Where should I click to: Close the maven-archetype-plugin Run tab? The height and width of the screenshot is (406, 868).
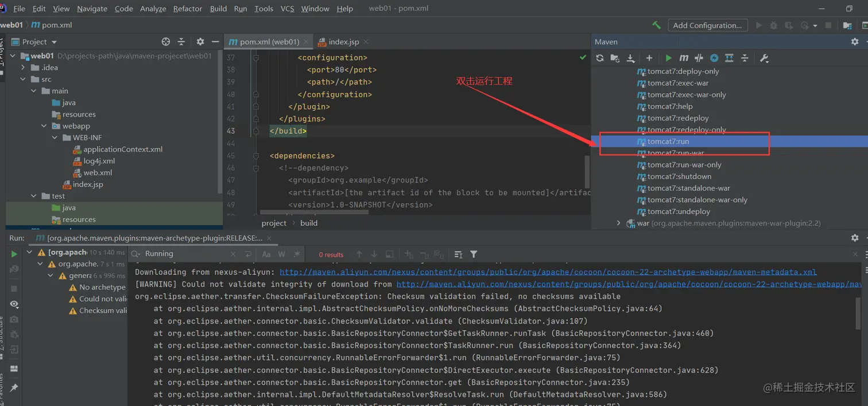(x=269, y=238)
